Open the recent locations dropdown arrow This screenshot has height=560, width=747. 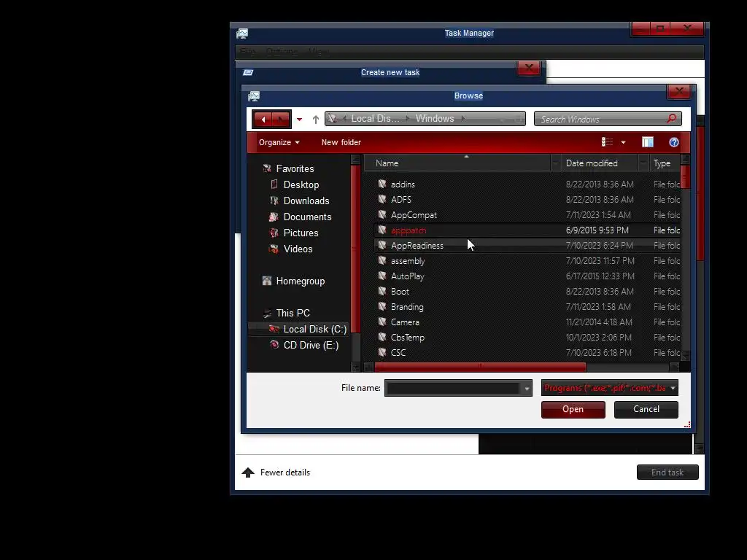(299, 119)
